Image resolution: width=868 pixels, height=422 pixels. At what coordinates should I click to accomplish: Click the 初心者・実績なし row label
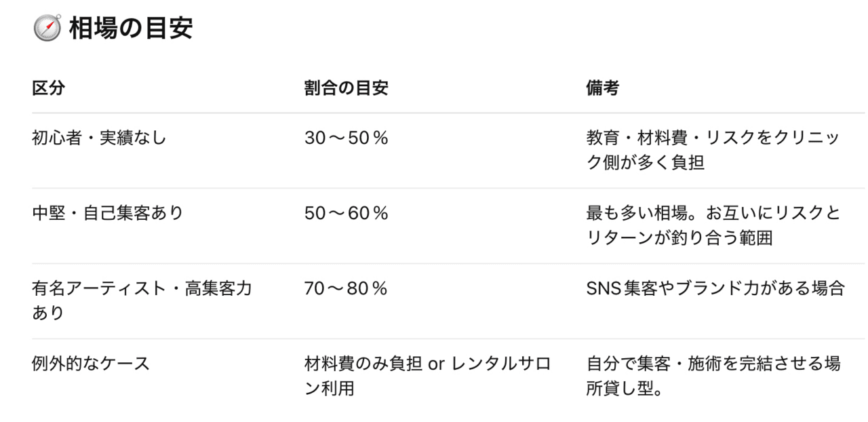coord(99,138)
